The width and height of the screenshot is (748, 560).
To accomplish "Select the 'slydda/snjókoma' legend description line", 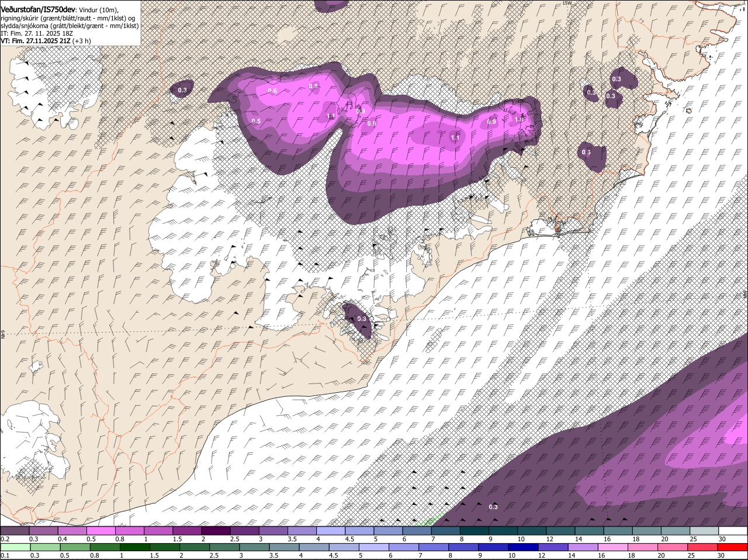I will tap(70, 26).
